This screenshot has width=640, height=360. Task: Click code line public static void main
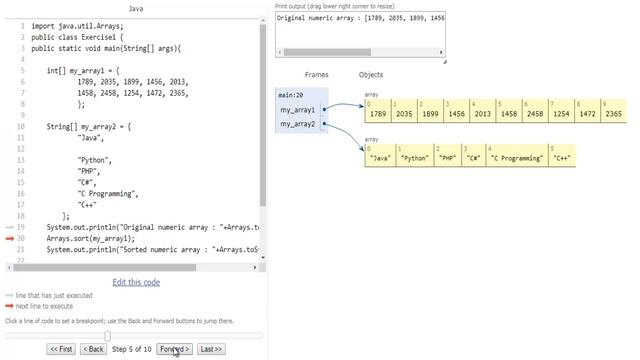tap(106, 48)
